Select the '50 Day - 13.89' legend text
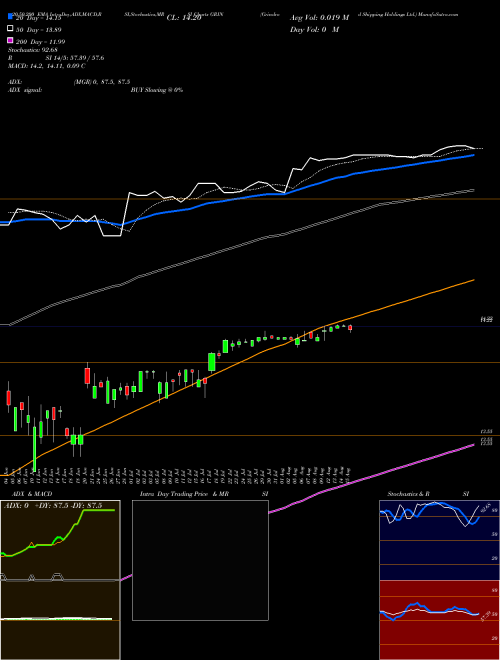Screen dimensions: 500x660 click(39, 30)
